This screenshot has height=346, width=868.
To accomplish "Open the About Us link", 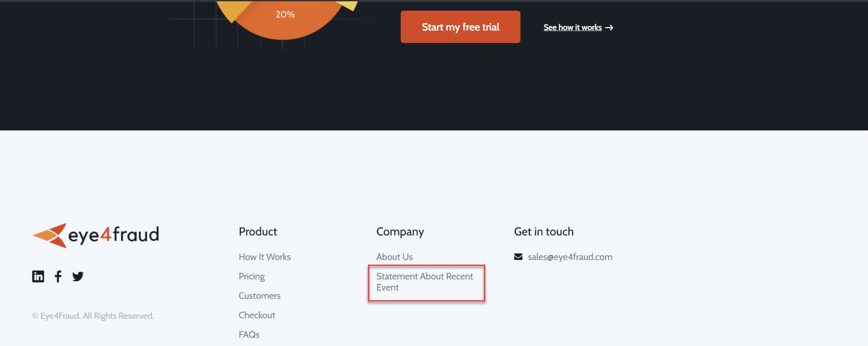I will pos(394,257).
